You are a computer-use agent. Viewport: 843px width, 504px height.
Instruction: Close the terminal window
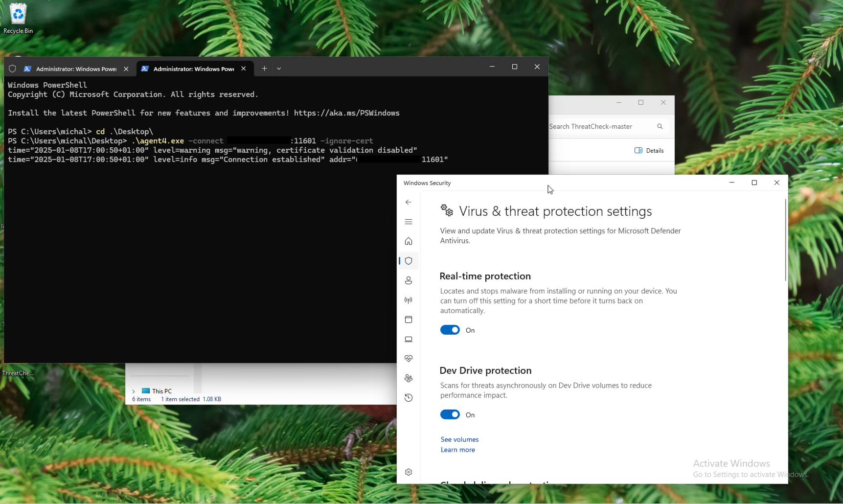coord(537,67)
